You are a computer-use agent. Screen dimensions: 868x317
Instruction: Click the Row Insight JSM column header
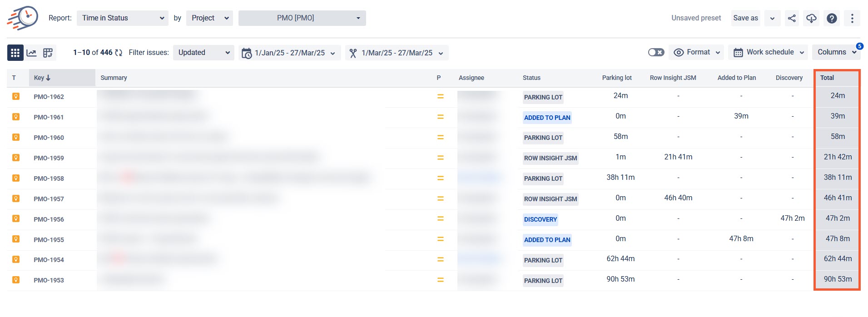(673, 78)
